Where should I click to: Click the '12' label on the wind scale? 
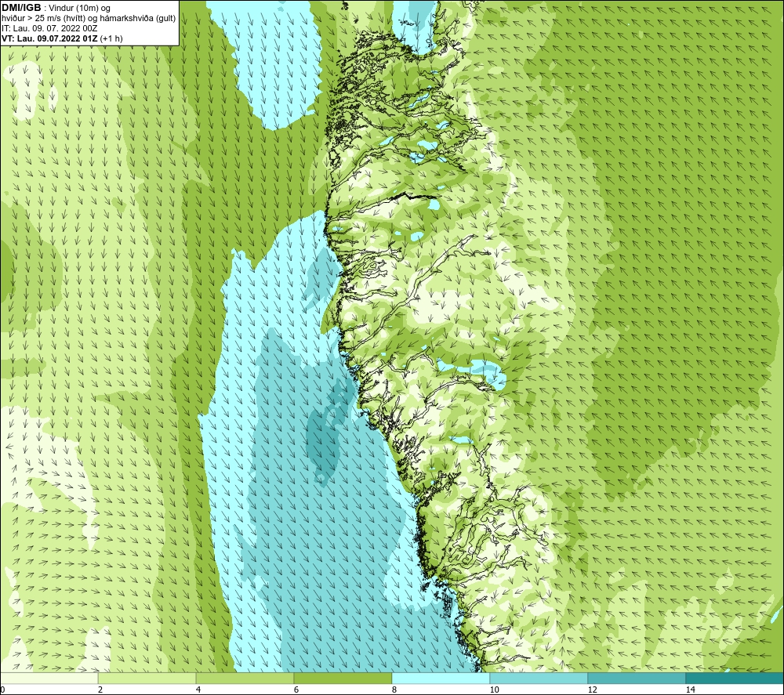pos(593,690)
